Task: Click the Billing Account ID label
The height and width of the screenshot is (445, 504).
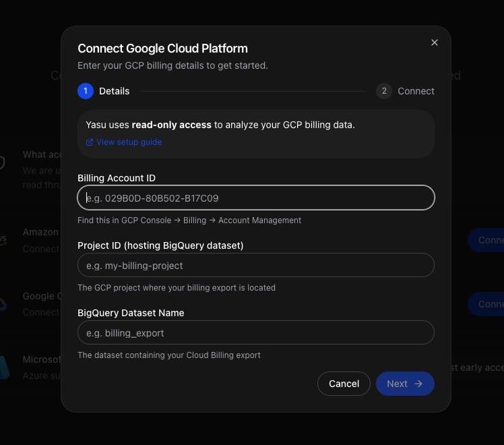Action: coord(117,178)
